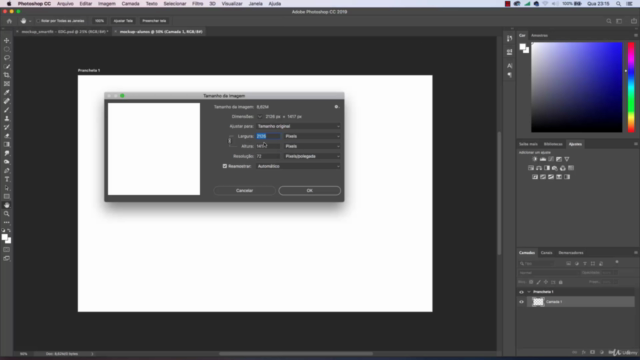Image resolution: width=640 pixels, height=360 pixels.
Task: Open the Edit Toolbar three-dots button
Action: click(7, 222)
